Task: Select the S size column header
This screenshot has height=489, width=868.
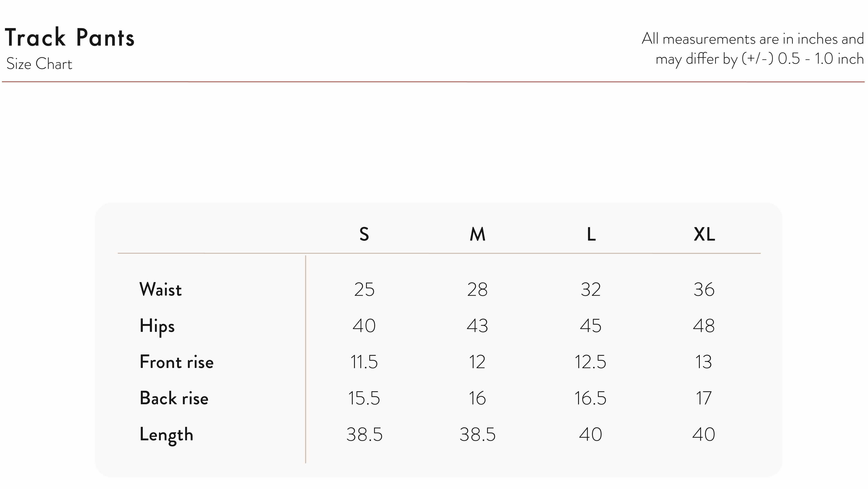Action: tap(364, 234)
